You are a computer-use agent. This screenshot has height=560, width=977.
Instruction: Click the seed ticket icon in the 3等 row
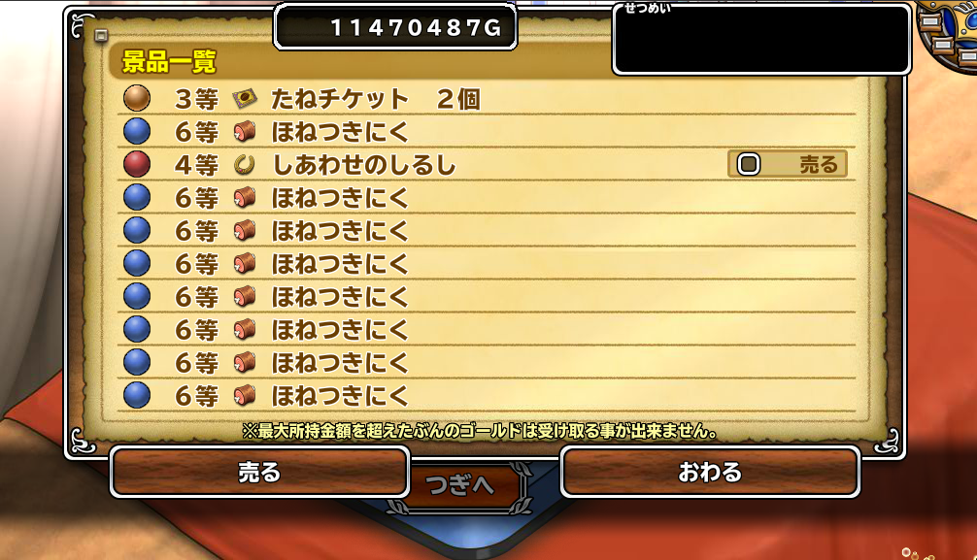coord(245,98)
